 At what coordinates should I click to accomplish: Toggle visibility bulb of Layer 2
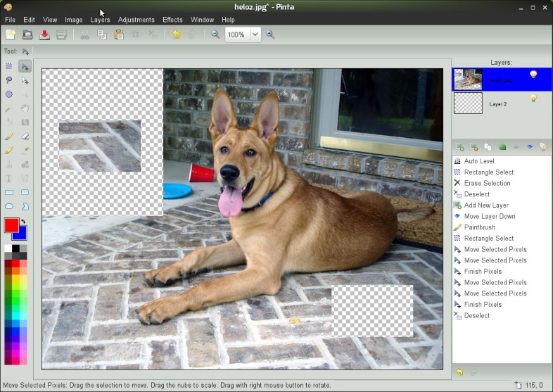click(x=533, y=99)
